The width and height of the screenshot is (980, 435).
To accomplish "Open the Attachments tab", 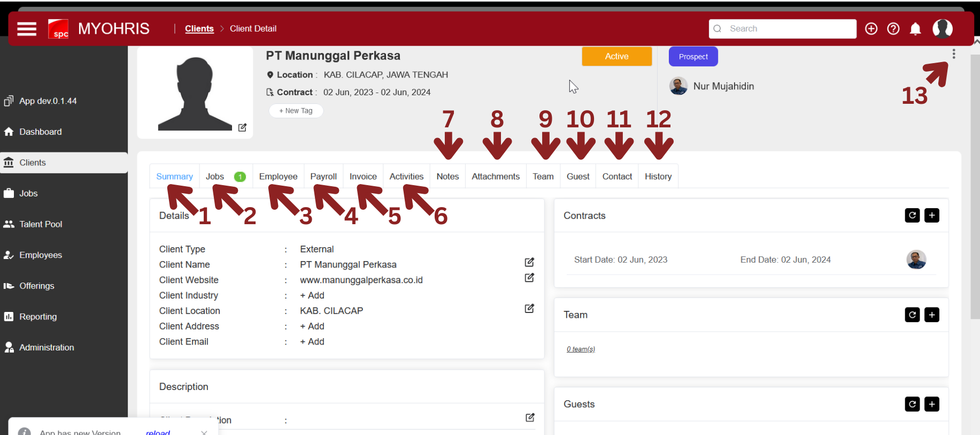I will (x=496, y=177).
